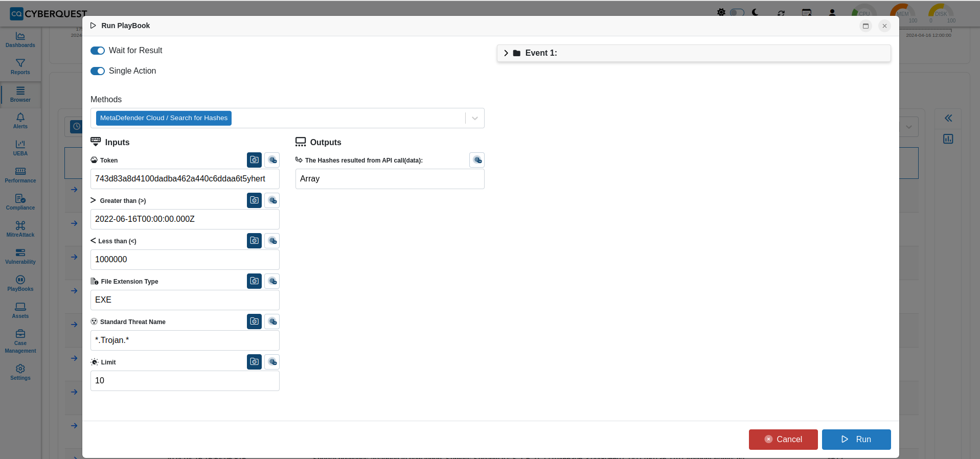
Task: Click the Cancel button
Action: pyautogui.click(x=783, y=440)
